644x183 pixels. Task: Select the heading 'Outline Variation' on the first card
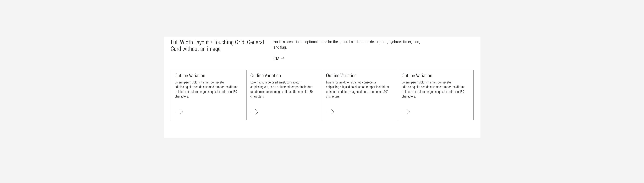click(x=190, y=75)
